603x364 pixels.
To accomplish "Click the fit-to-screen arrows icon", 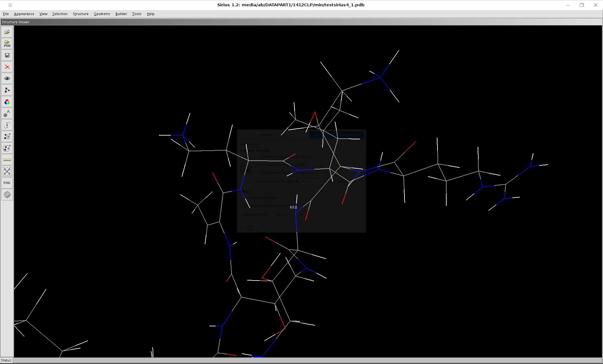I will (x=7, y=171).
